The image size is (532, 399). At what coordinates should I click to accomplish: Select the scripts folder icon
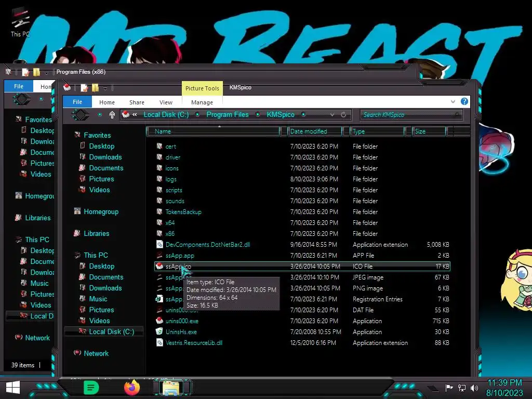[159, 190]
